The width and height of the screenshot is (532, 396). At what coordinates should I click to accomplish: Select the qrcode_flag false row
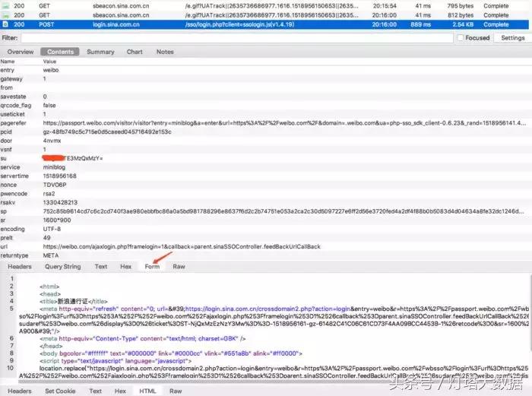pos(264,105)
